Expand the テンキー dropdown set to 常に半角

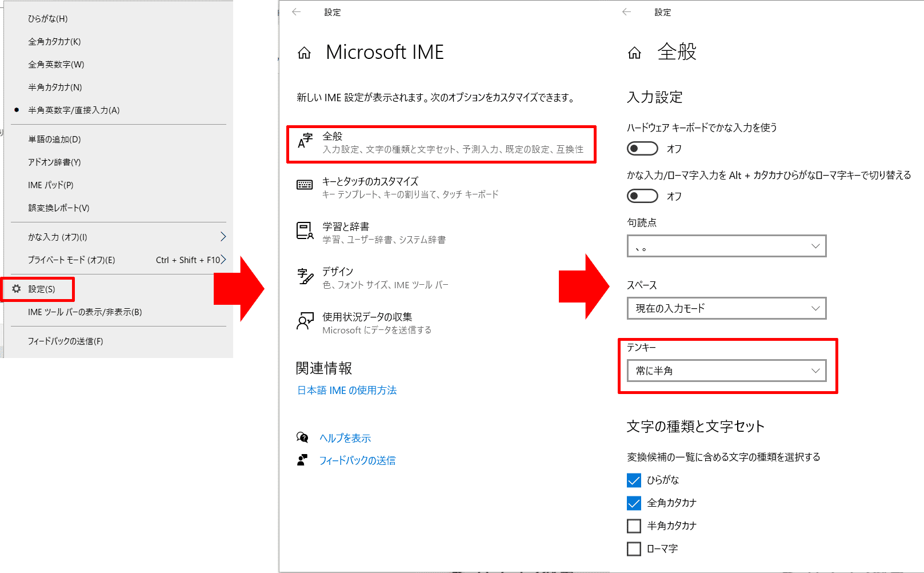[726, 371]
